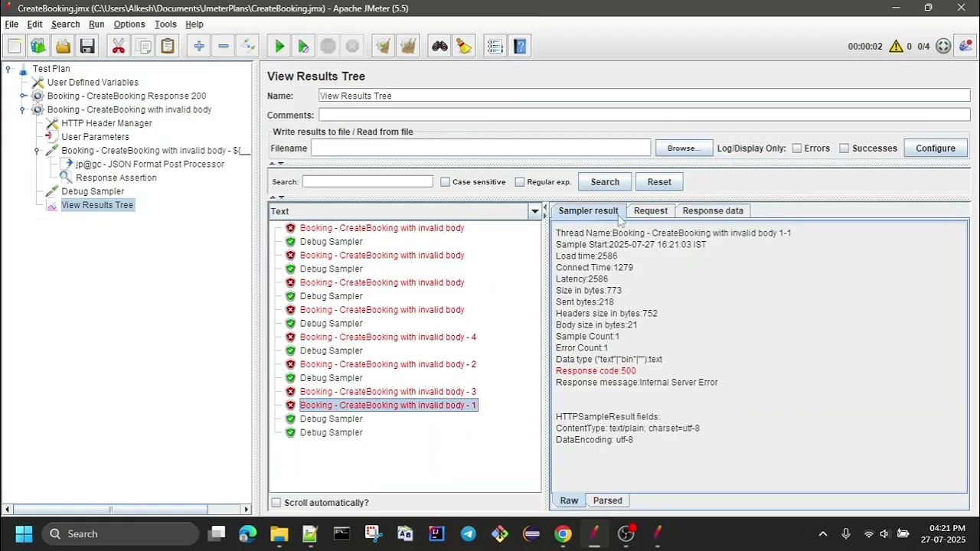Screen dimensions: 980x551
Task: Open the Run menu
Action: pos(96,24)
